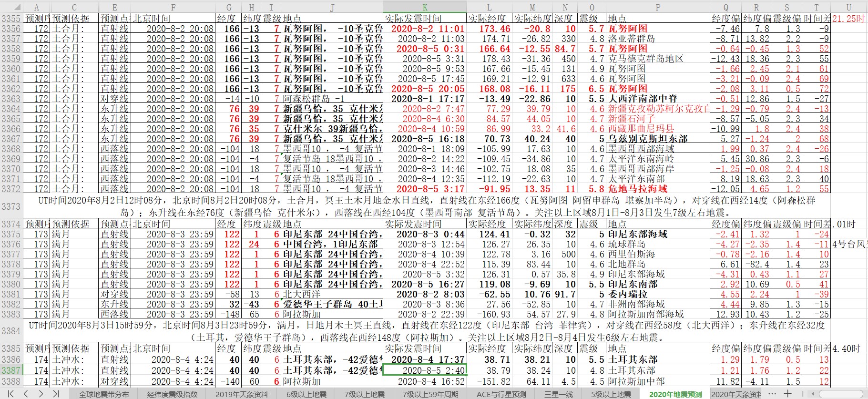
Task: Select the 阿拉斯加中部 cell
Action: click(x=658, y=381)
